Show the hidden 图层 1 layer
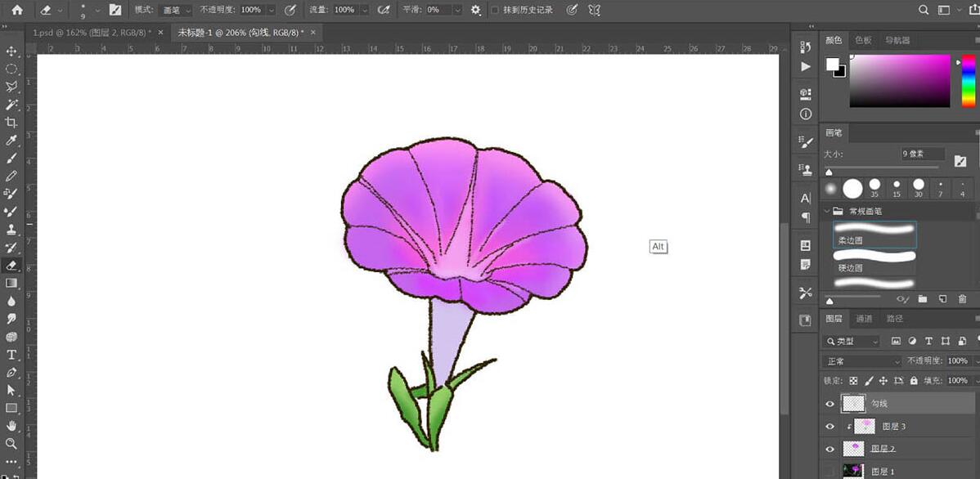This screenshot has height=479, width=980. [830, 472]
